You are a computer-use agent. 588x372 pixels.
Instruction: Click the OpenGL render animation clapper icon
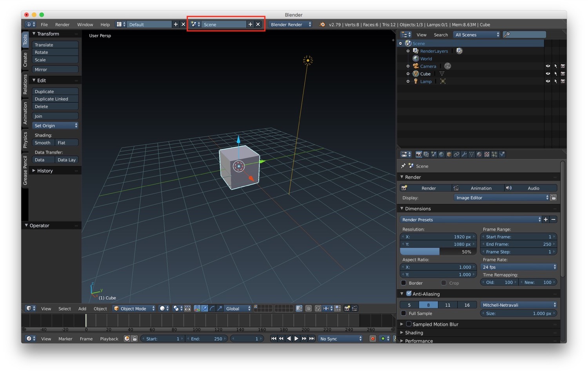click(x=354, y=308)
